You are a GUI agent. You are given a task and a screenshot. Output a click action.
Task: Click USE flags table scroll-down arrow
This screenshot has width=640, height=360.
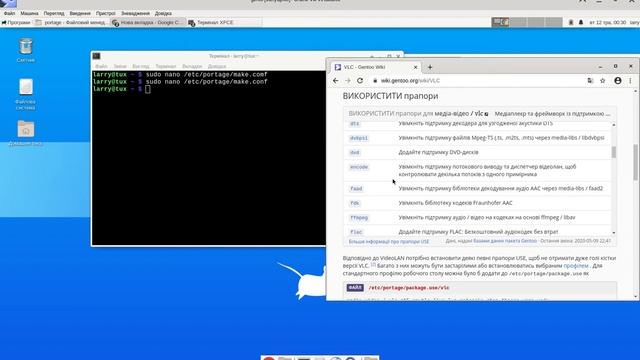point(613,233)
